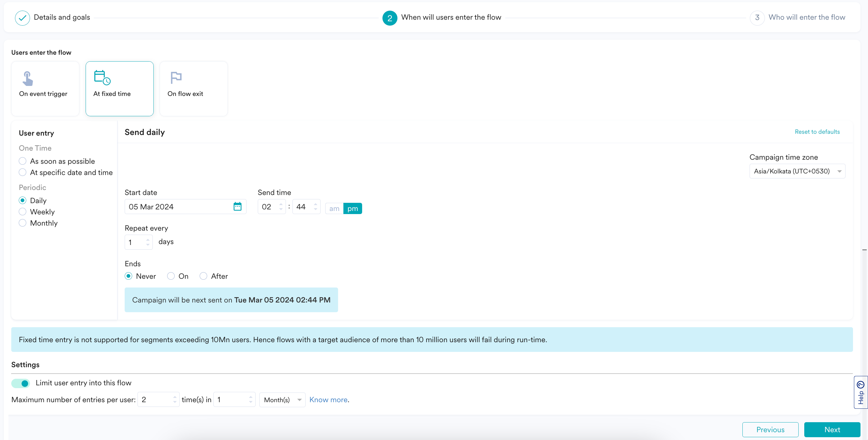Screen dimensions: 868x440
Task: Click the step 2 circle icon
Action: coord(390,18)
